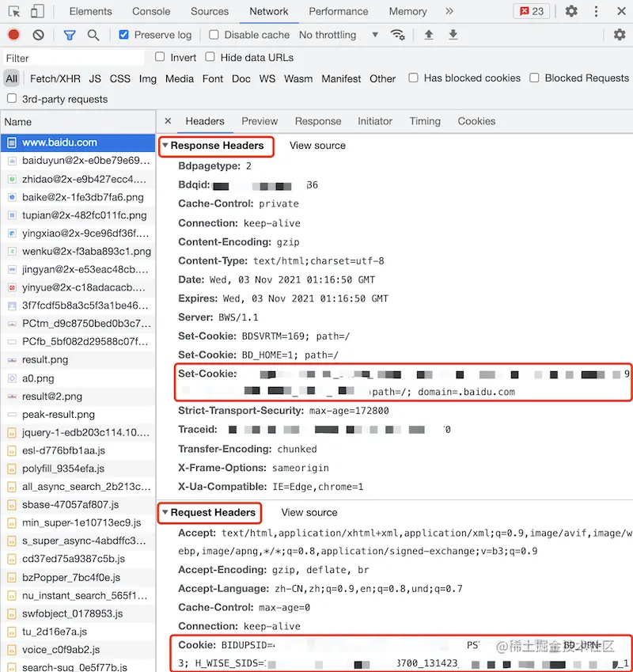
Task: Clear the network log
Action: pyautogui.click(x=38, y=35)
